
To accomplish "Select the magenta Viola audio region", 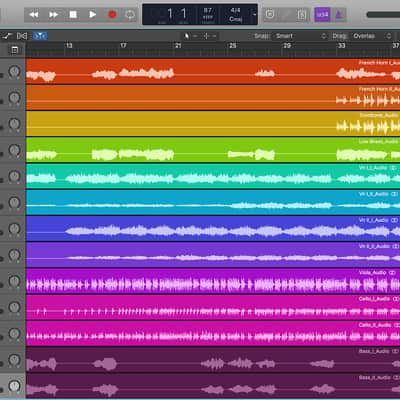I will 213,281.
